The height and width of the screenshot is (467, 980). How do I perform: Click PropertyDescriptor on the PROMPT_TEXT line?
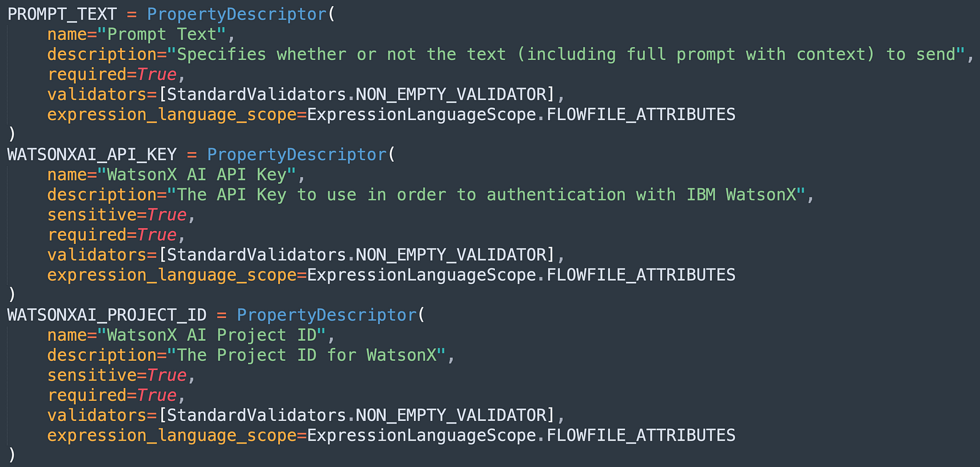237,14
